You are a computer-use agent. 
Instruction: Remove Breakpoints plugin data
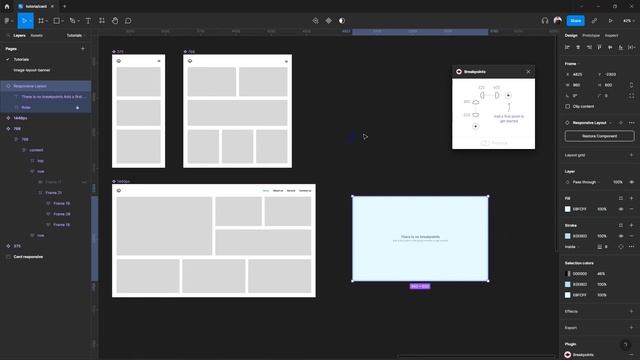[631, 355]
